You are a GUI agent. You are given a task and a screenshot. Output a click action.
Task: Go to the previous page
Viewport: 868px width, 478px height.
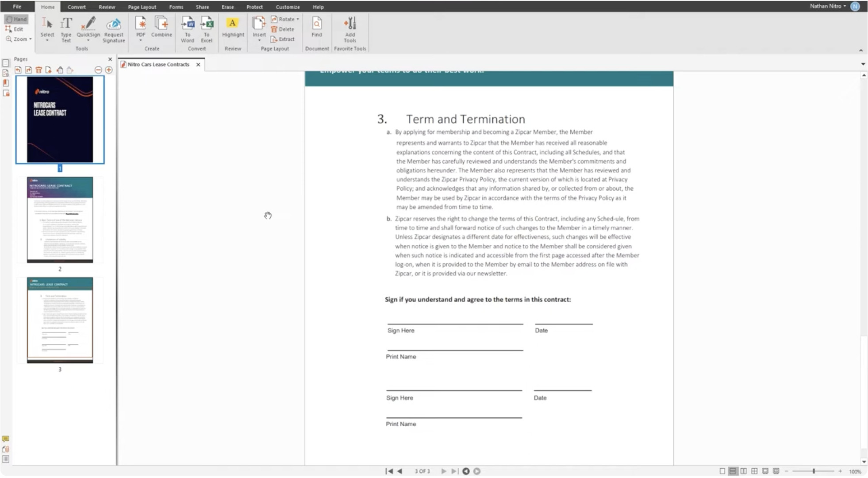tap(400, 471)
